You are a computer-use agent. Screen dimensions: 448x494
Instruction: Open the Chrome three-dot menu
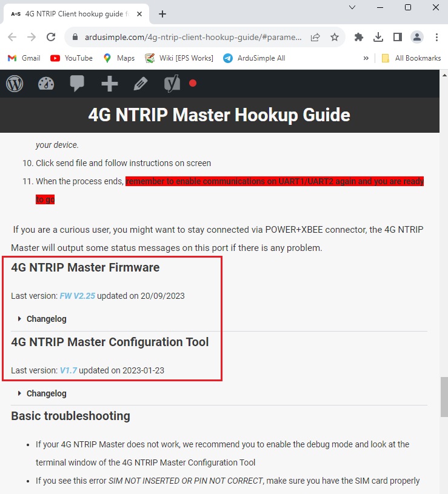pos(436,37)
